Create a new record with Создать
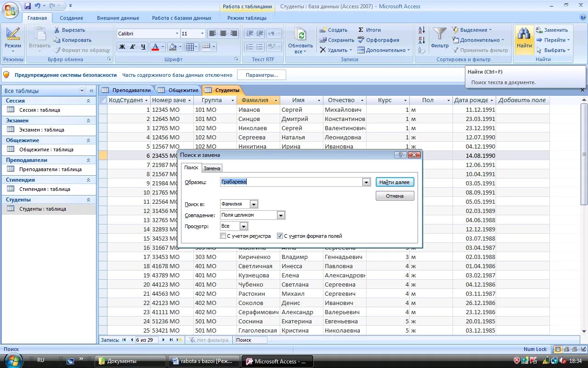This screenshot has height=368, width=588. (x=333, y=30)
